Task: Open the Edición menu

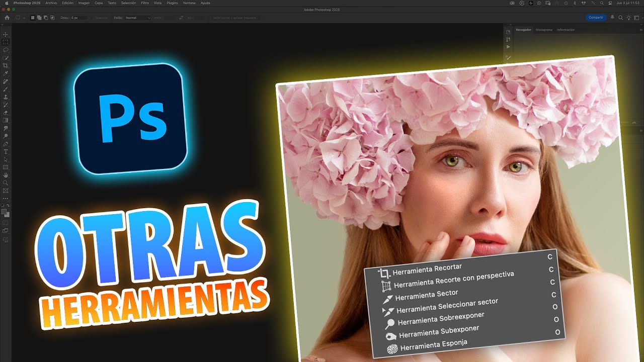Action: (67, 3)
